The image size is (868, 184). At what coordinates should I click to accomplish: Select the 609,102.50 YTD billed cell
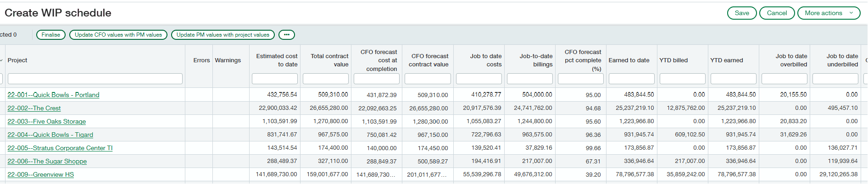(683, 134)
